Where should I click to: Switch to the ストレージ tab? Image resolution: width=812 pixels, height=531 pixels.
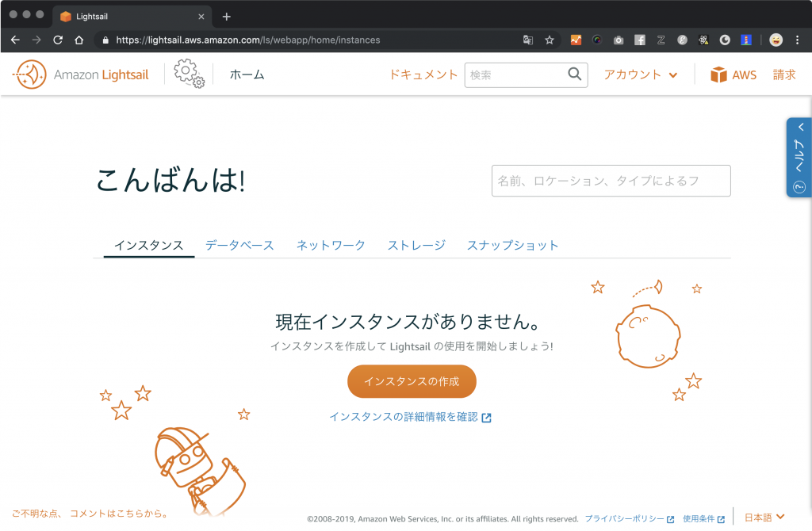[x=416, y=246]
